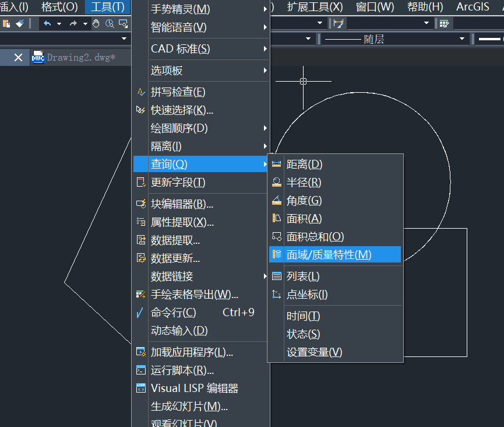Open the 帮助(H) menu
The image size is (504, 427).
[x=425, y=7]
